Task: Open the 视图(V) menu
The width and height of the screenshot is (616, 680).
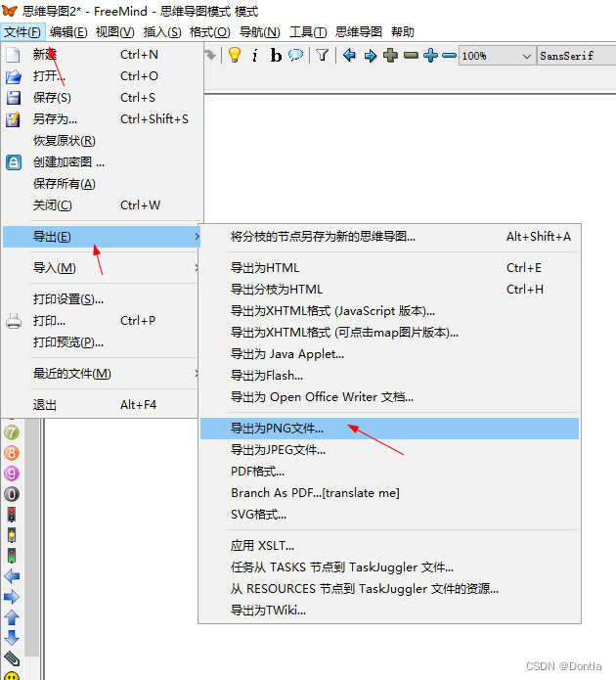Action: [114, 32]
